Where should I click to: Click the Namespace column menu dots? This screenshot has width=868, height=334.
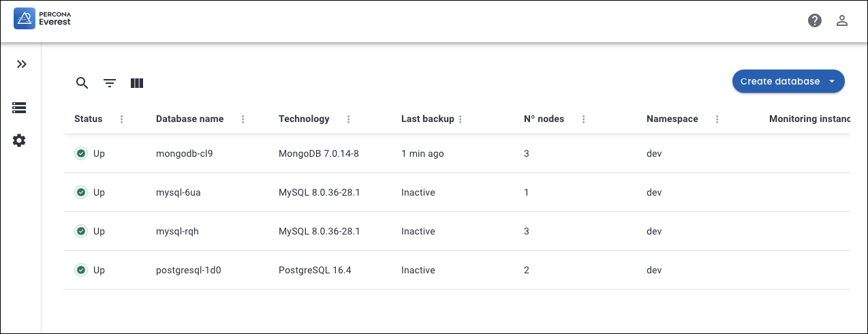point(717,119)
